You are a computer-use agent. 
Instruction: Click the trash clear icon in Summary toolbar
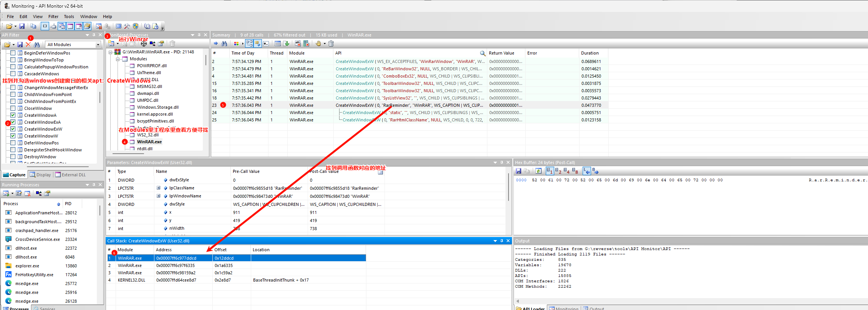[x=331, y=44]
